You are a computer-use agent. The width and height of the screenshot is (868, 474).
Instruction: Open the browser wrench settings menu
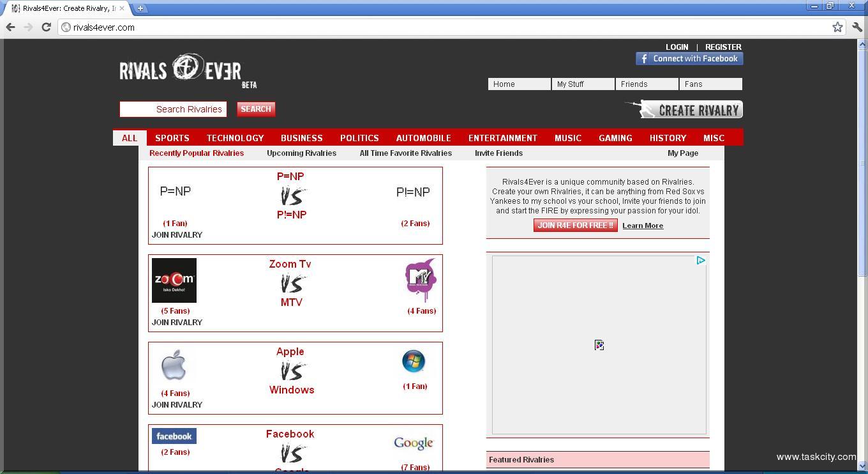point(857,27)
